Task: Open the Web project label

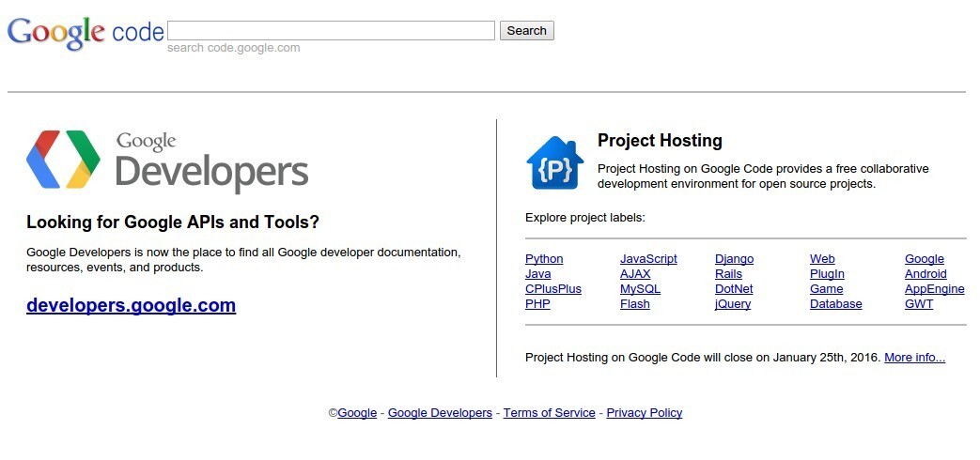Action: [822, 259]
